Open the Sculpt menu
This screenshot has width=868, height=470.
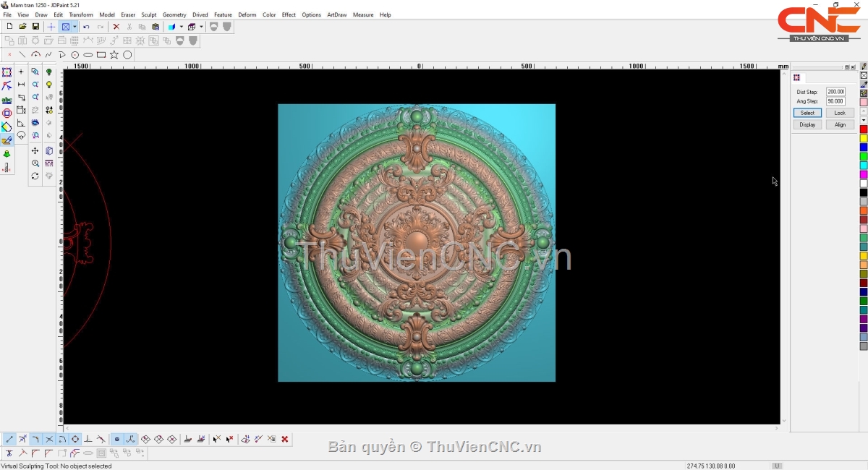click(x=148, y=14)
